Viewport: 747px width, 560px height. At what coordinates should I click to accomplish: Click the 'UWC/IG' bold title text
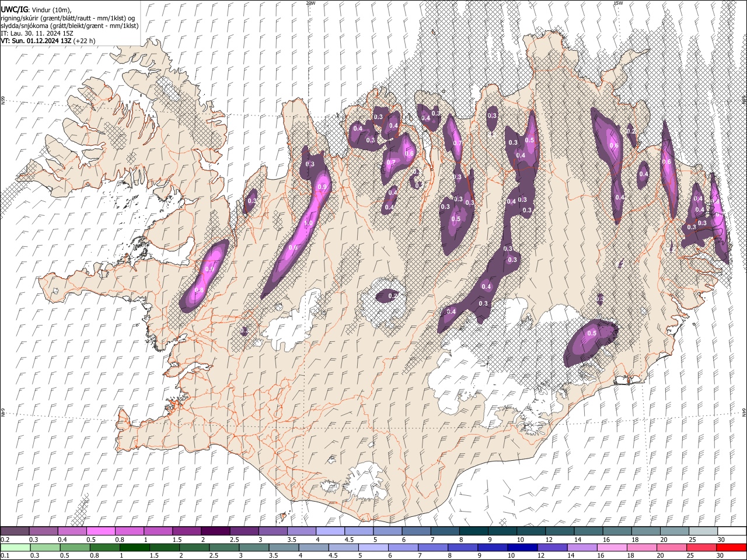14,10
